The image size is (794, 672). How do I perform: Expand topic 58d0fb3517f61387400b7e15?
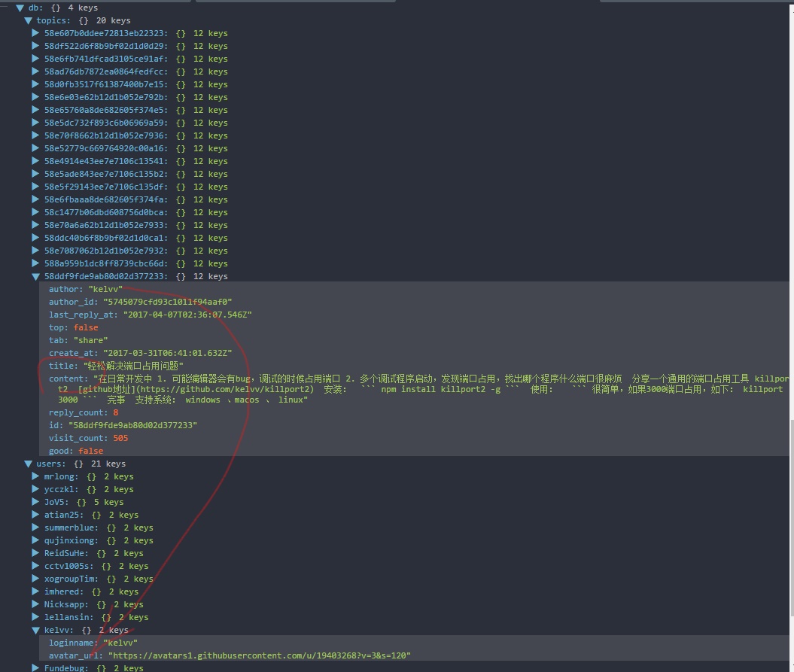point(35,84)
